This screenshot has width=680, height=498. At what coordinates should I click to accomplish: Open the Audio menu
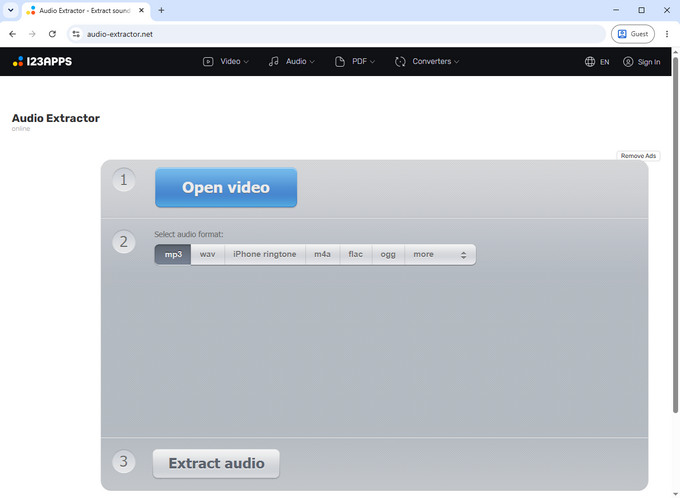(x=291, y=62)
